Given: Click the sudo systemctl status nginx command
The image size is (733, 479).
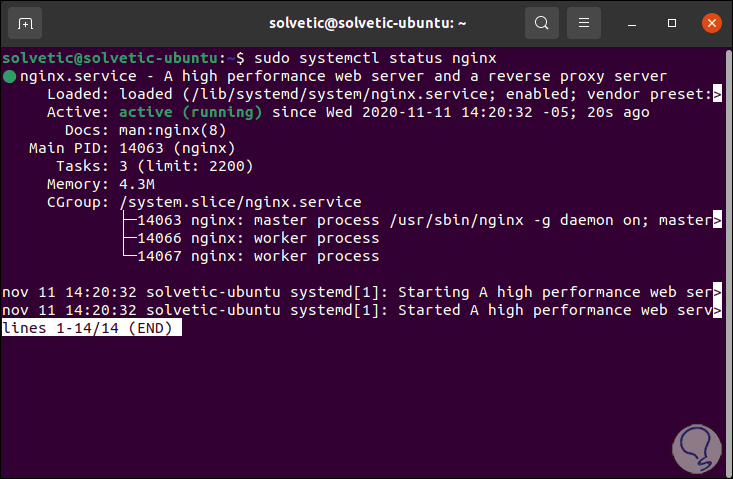Looking at the screenshot, I should point(379,58).
